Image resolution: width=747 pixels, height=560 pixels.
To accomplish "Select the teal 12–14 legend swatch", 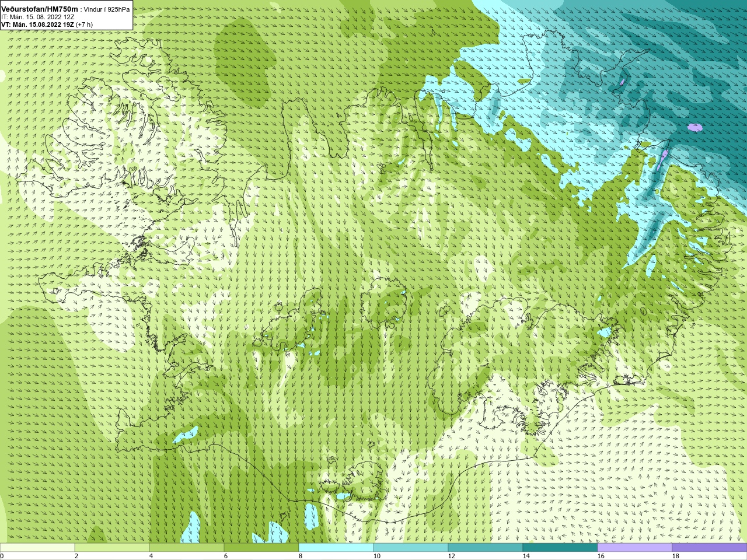I will coord(486,548).
